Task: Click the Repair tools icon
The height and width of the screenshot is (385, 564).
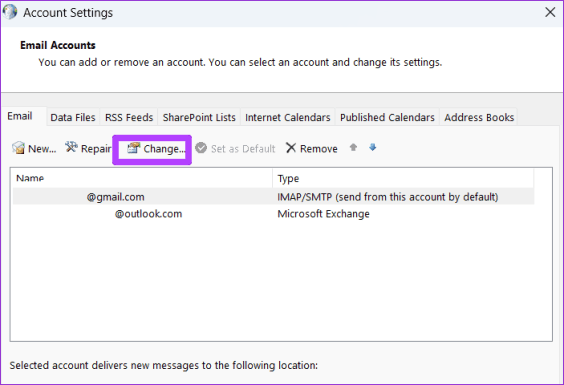Action: 71,147
